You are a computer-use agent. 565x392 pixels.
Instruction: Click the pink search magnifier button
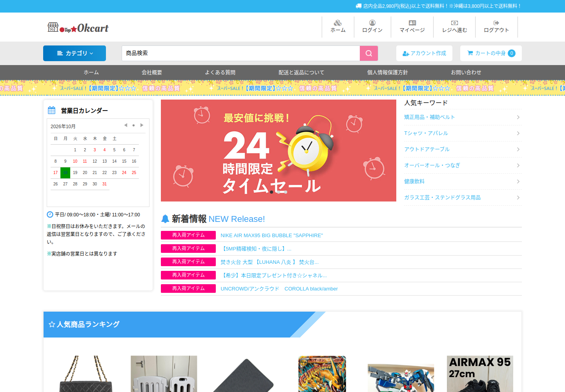click(x=369, y=53)
